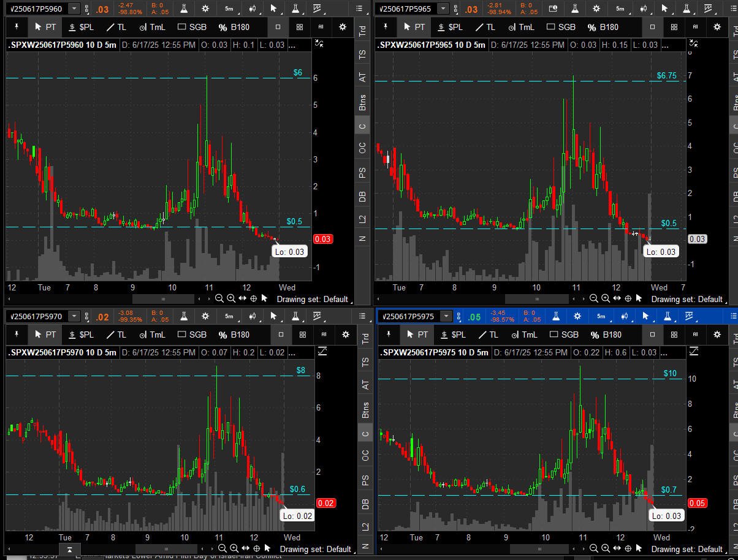Open chart settings gear in P5965 panel header

click(596, 9)
